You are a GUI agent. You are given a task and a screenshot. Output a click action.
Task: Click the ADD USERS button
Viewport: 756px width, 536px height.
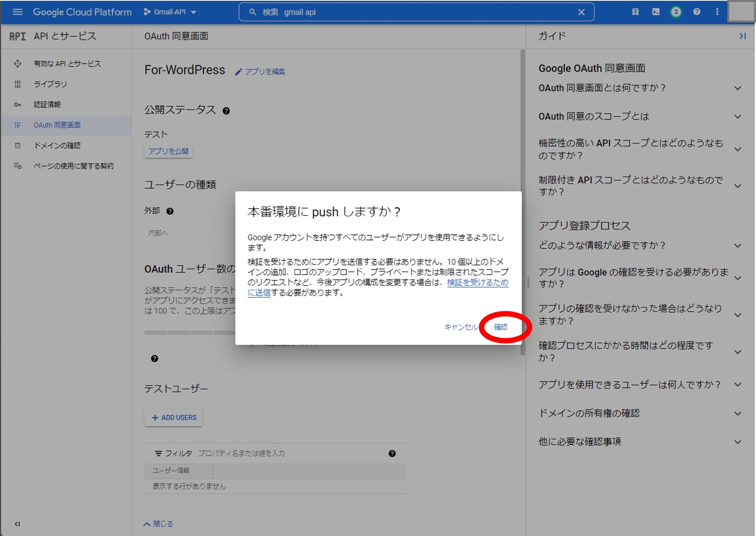tap(173, 417)
